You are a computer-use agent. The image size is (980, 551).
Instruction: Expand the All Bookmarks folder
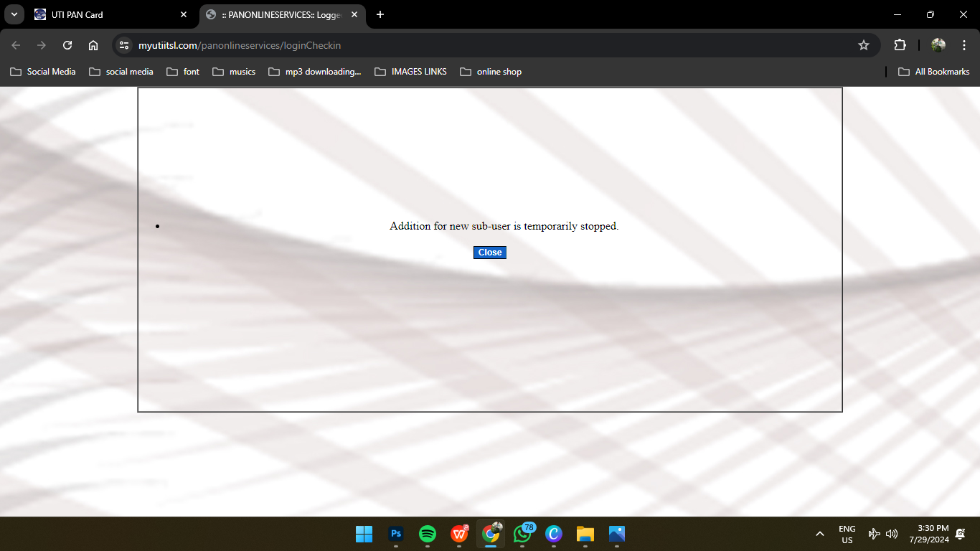pyautogui.click(x=934, y=72)
